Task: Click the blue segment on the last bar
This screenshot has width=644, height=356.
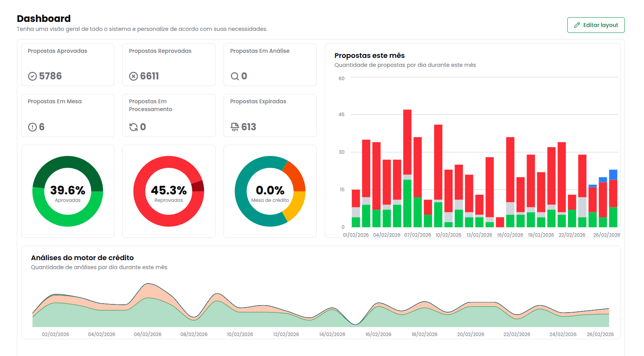Action: pos(613,174)
